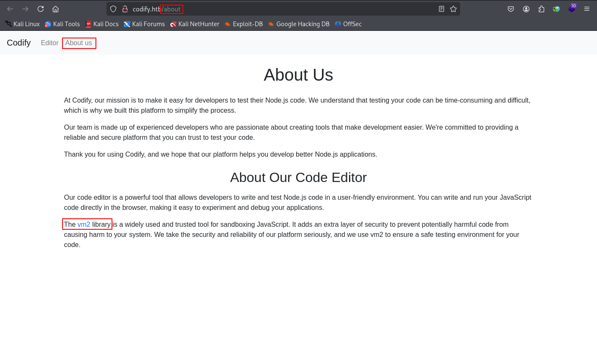Switch to the Editor nav item
Viewport: 597px width, 364px height.
(x=49, y=43)
